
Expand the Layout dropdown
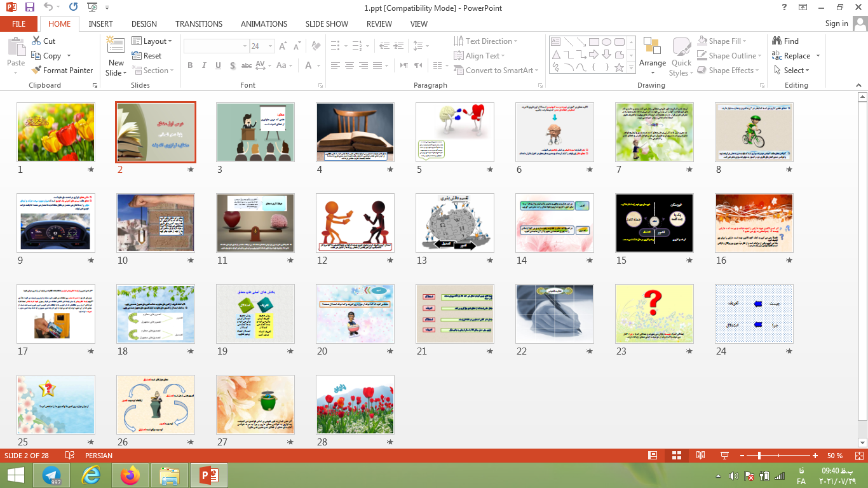coord(153,41)
